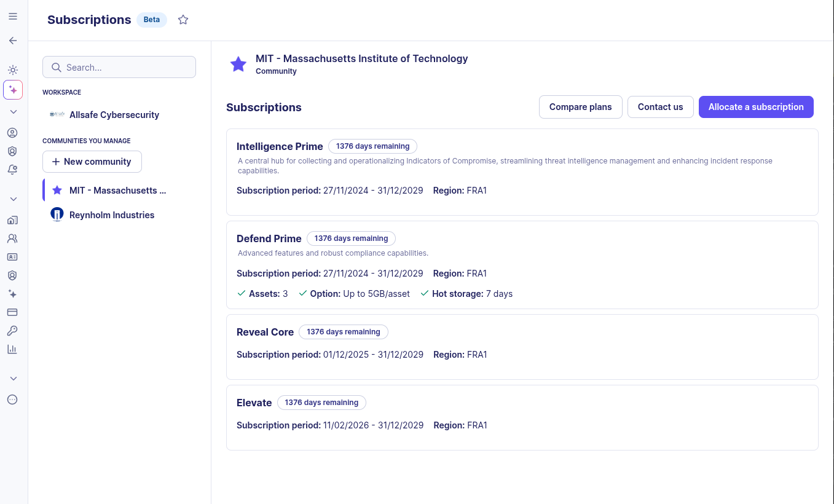
Task: Open the notification settings bell icon
Action: [x=12, y=170]
